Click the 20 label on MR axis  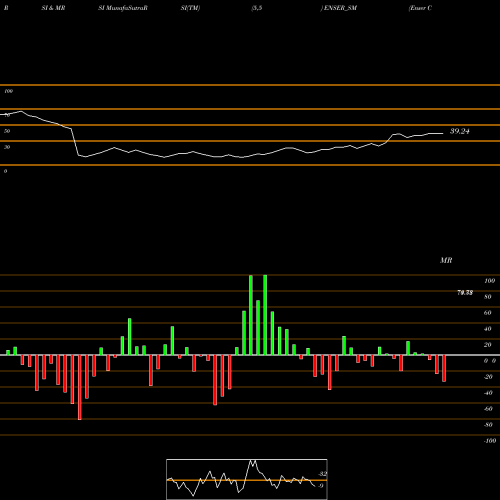click(x=488, y=345)
